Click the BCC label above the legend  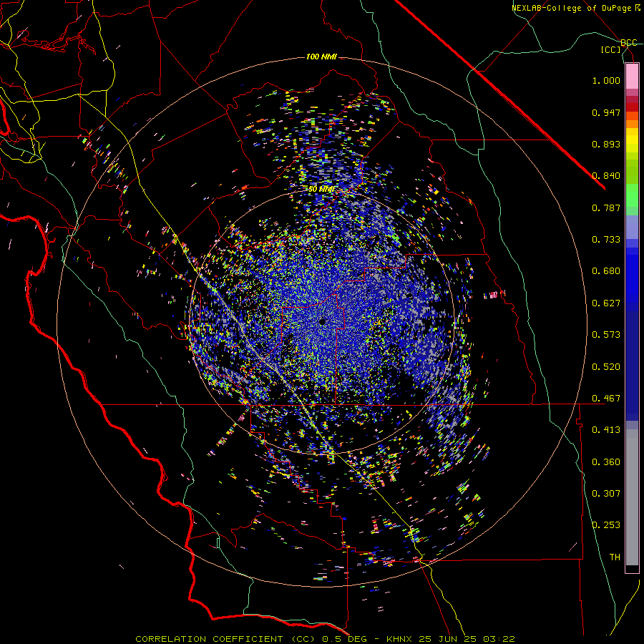[628, 43]
